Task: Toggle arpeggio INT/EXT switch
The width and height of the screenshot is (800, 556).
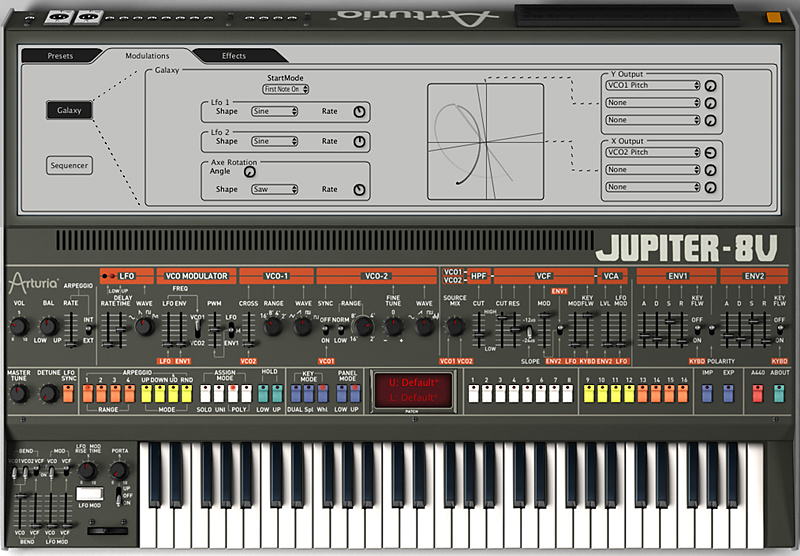Action: [x=89, y=330]
